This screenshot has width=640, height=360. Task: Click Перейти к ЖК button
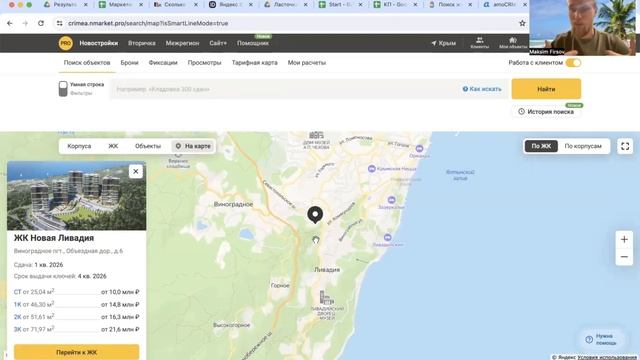click(76, 352)
